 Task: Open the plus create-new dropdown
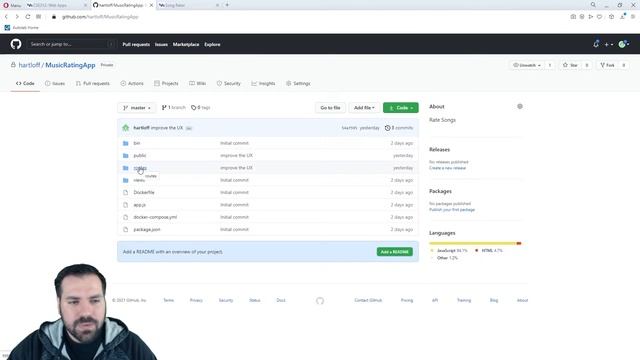[609, 44]
